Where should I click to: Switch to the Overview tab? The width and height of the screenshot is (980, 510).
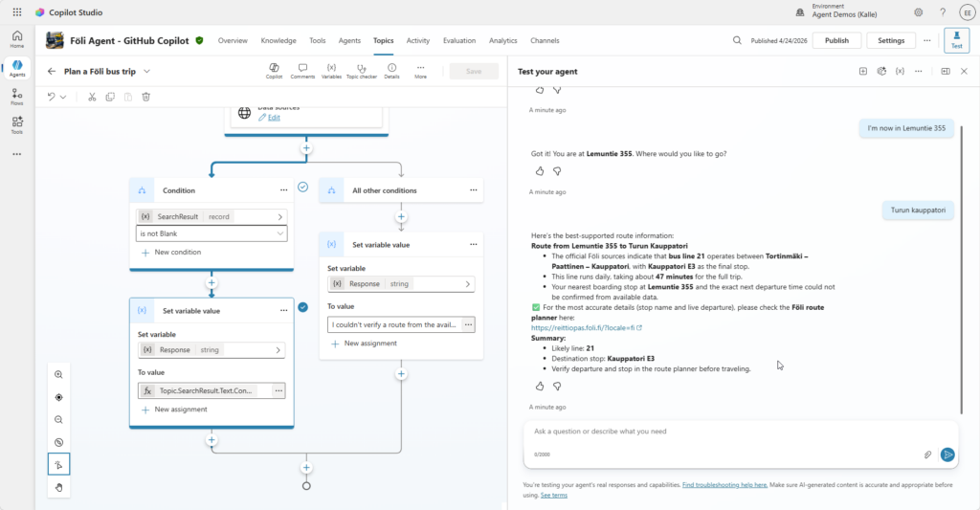[x=233, y=40]
